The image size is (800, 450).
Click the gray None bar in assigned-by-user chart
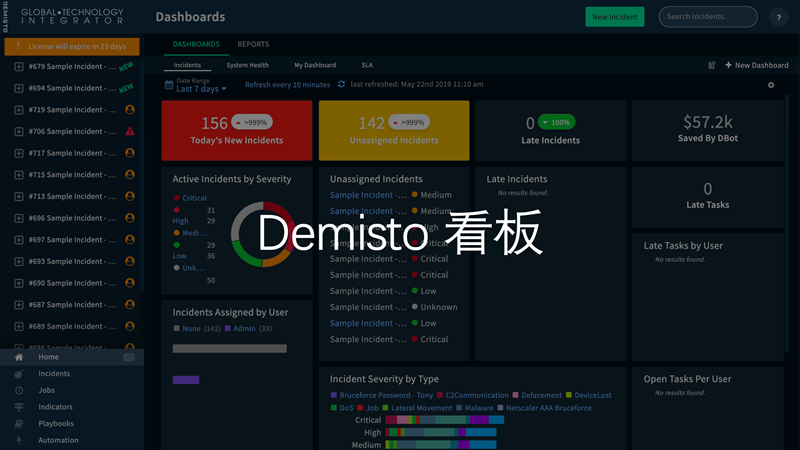tap(230, 348)
